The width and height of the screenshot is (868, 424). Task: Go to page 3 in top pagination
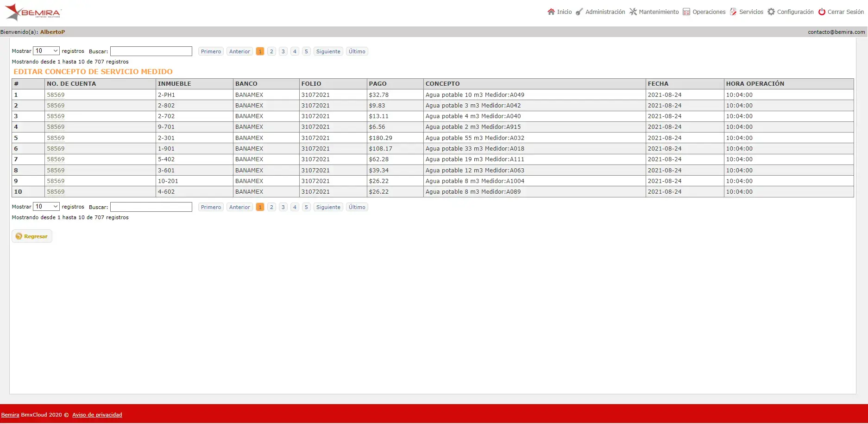[x=283, y=51]
